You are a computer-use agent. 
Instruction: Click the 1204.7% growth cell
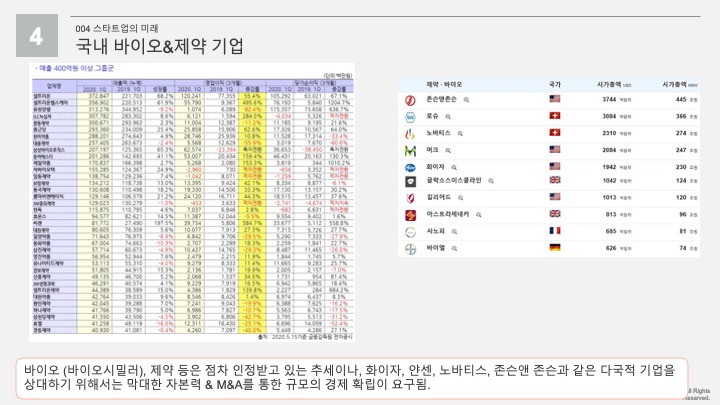[338, 103]
